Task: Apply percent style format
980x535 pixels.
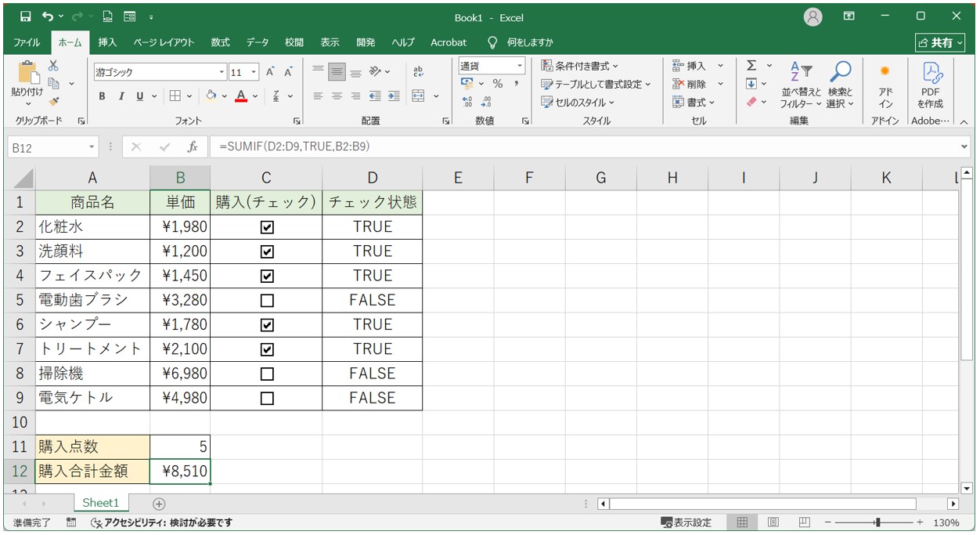Action: (497, 84)
